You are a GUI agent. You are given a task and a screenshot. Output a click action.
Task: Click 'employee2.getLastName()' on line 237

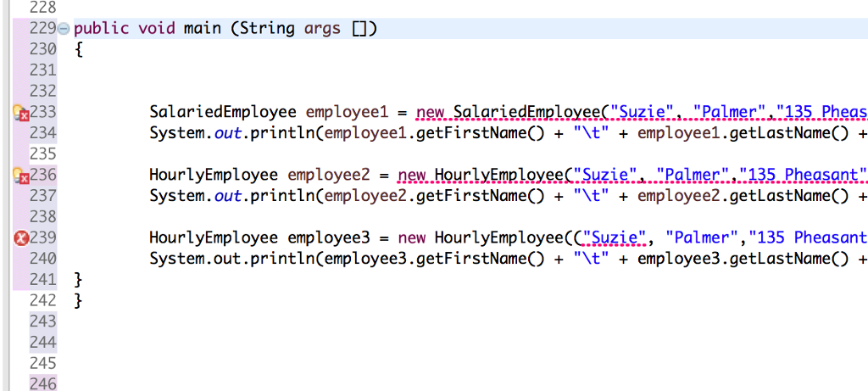(x=743, y=196)
